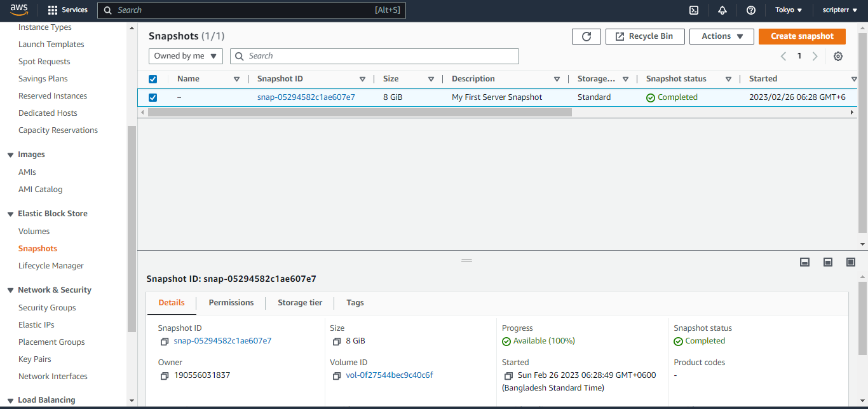Click the Create snapshot button
Viewport: 868px width, 409px height.
[x=802, y=36]
